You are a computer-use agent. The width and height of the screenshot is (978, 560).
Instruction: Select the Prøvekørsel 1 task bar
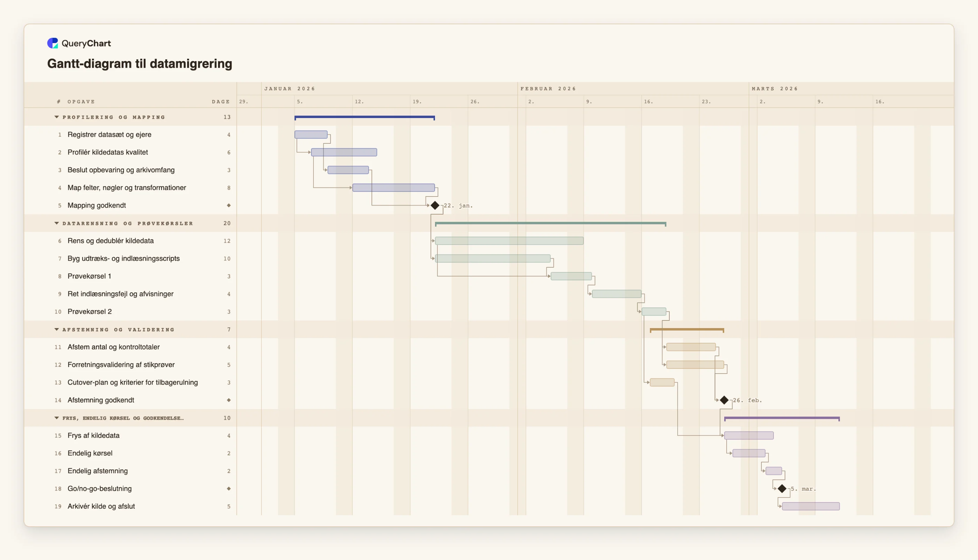tap(571, 276)
